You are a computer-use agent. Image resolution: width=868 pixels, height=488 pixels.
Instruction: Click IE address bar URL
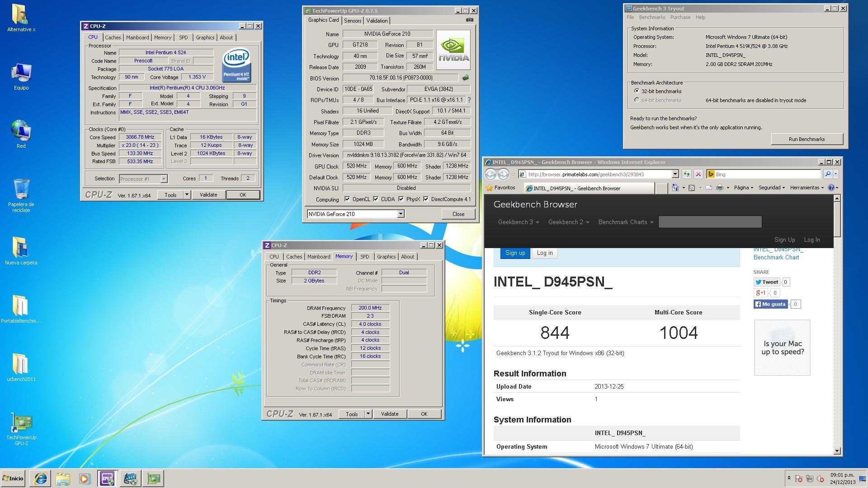[x=595, y=174]
